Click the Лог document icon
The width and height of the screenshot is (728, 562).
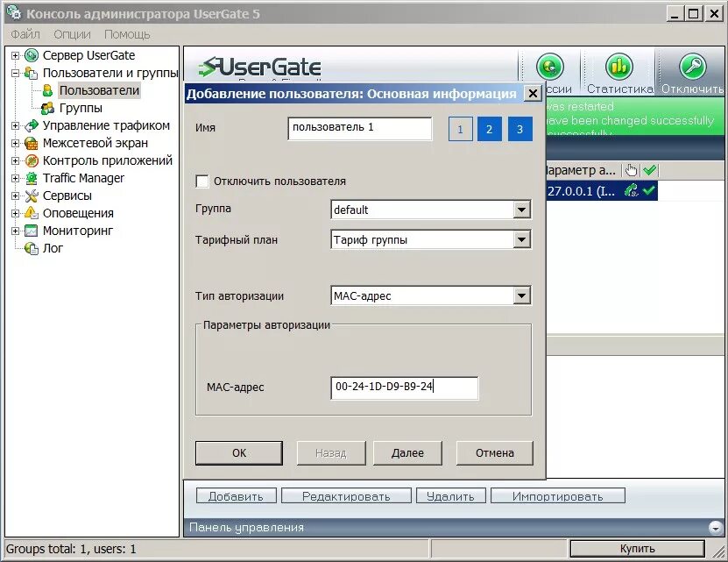[x=32, y=248]
